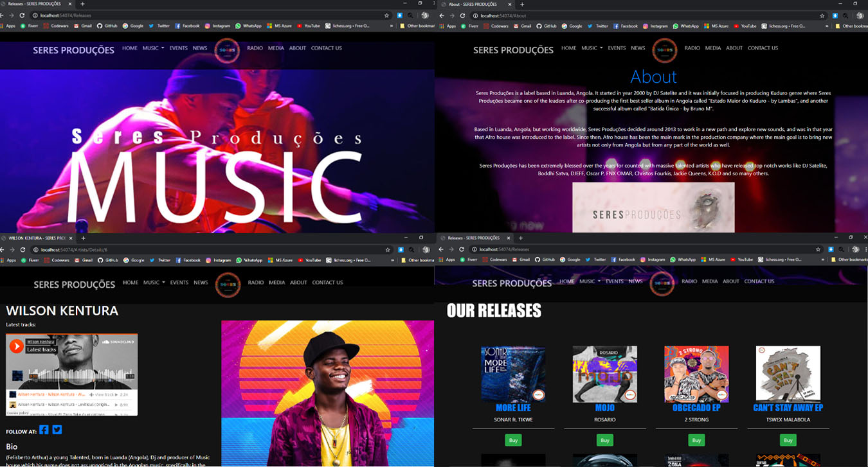Viewport: 868px width, 467px height.
Task: Expand the MUSIC dropdown in the About page navbar
Action: 592,48
